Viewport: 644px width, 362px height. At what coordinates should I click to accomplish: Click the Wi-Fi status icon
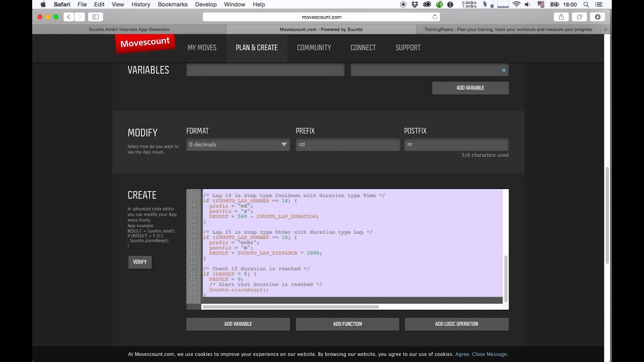pyautogui.click(x=516, y=4)
